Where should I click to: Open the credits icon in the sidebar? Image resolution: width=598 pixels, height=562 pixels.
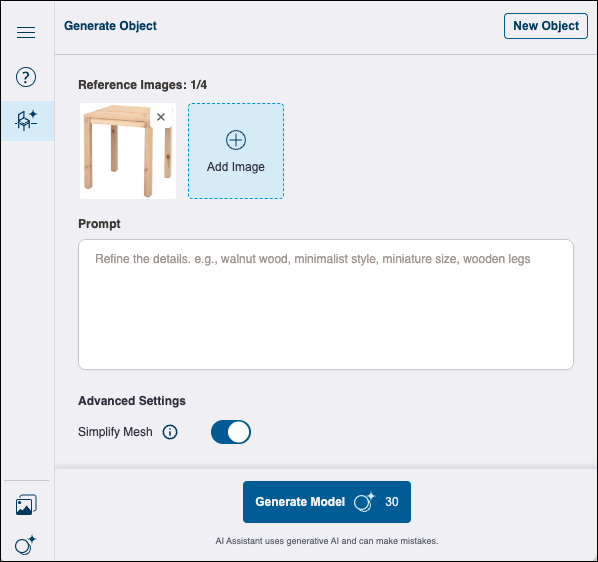[x=25, y=544]
